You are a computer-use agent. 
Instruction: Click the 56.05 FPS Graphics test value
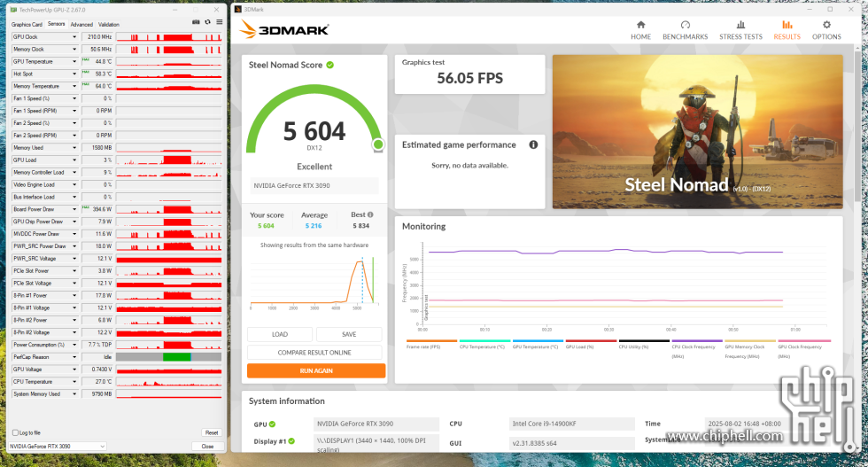(470, 78)
